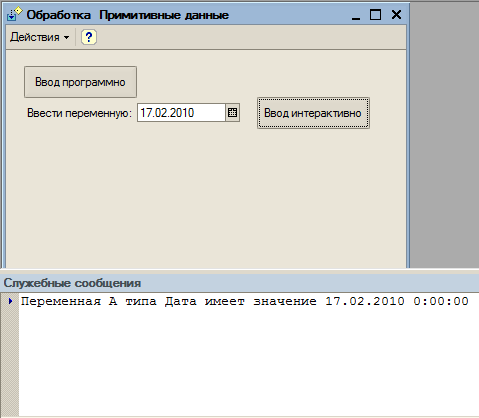Select the Переменная А типа Дата message line
479x418 pixels.
[245, 301]
